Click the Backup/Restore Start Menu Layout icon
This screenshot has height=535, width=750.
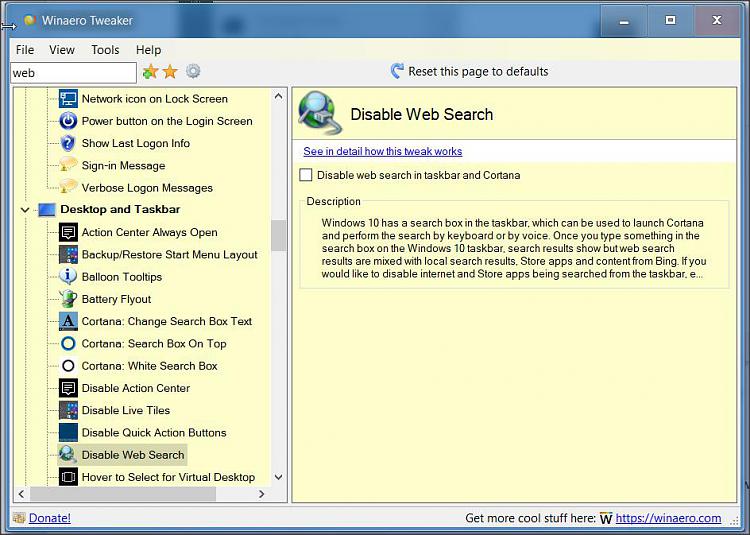tap(68, 254)
